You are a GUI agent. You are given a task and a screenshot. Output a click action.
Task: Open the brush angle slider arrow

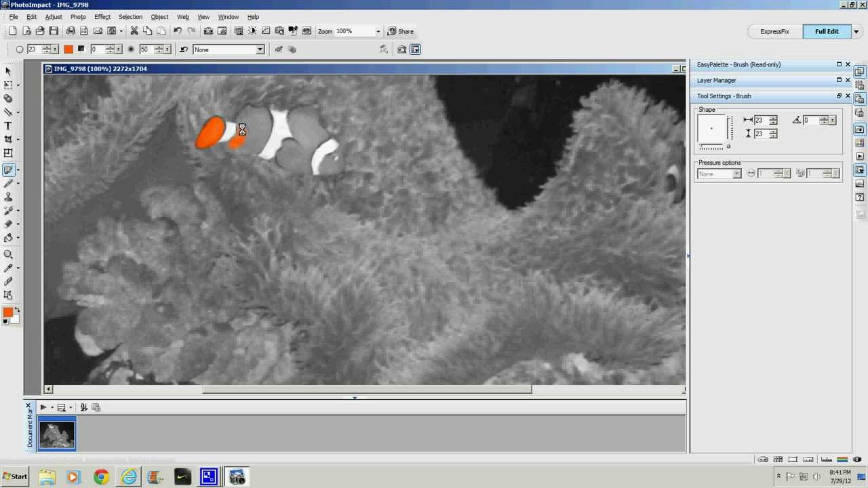tap(833, 120)
